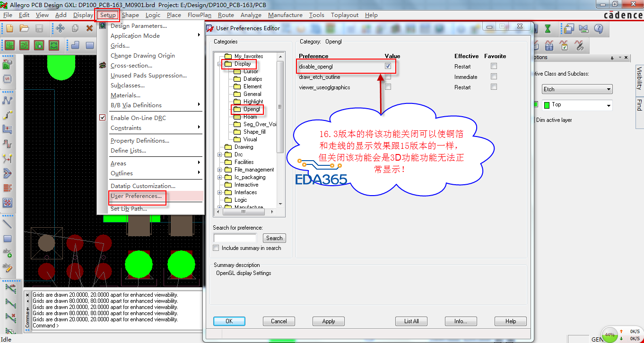Viewport: 644px width, 343px height.
Task: Toggle the viewer_useoglgraphics value checkbox
Action: tap(388, 87)
